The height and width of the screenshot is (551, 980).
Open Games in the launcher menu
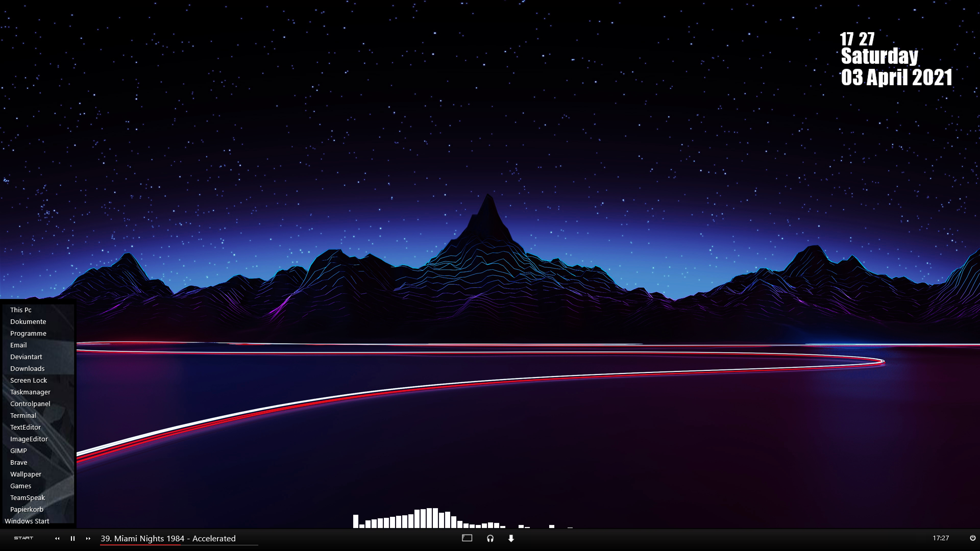point(21,486)
